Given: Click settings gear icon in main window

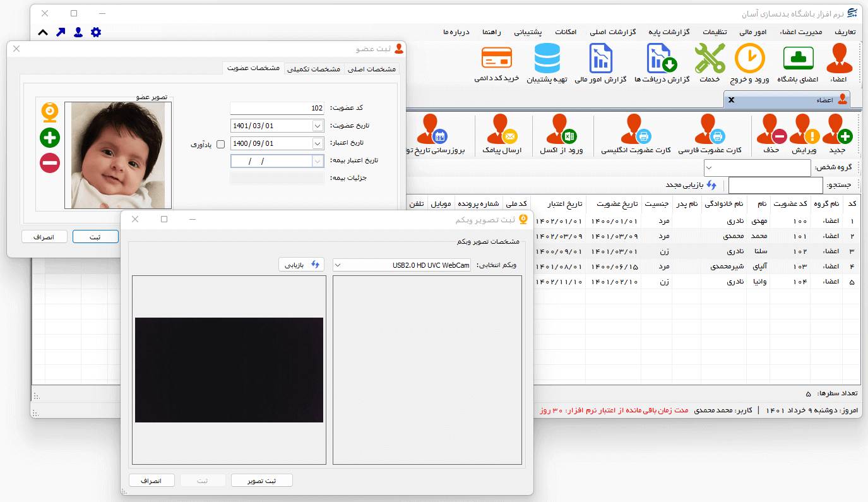Looking at the screenshot, I should (96, 32).
